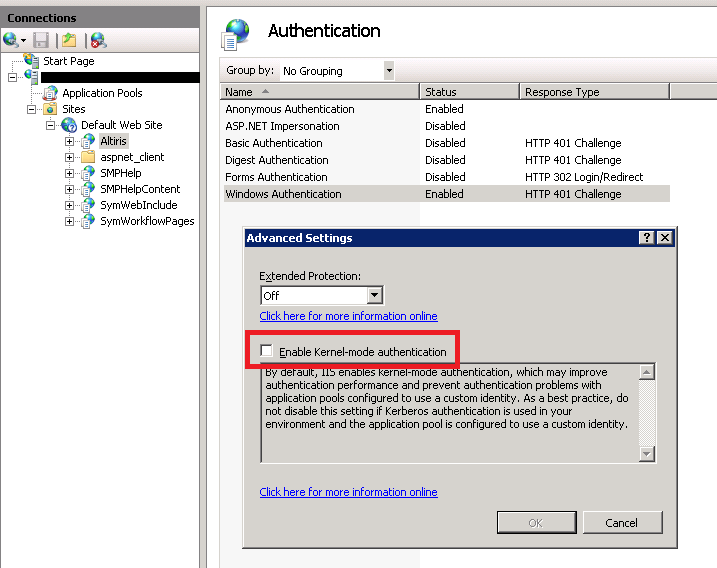The width and height of the screenshot is (717, 568).
Task: Expand the SymWorkflowPages tree node
Action: (69, 221)
